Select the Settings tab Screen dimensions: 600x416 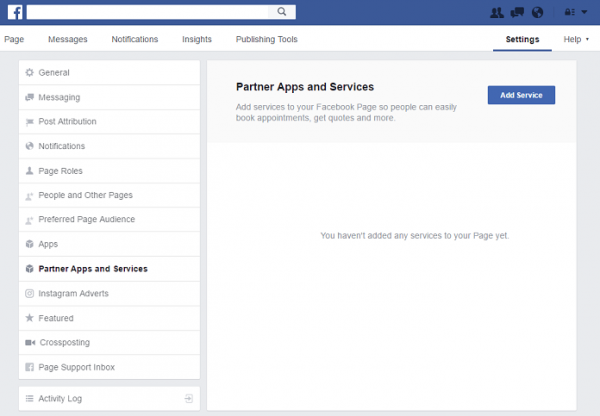coord(522,39)
